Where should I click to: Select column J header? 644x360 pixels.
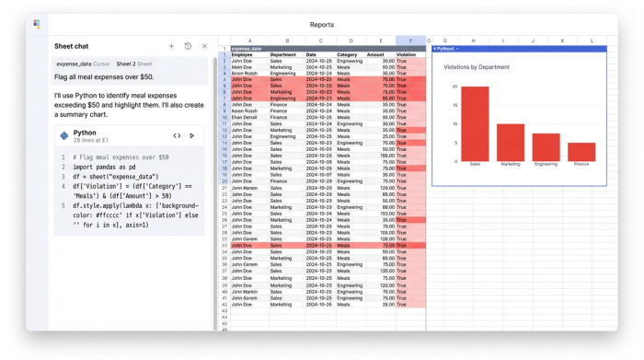tap(533, 41)
